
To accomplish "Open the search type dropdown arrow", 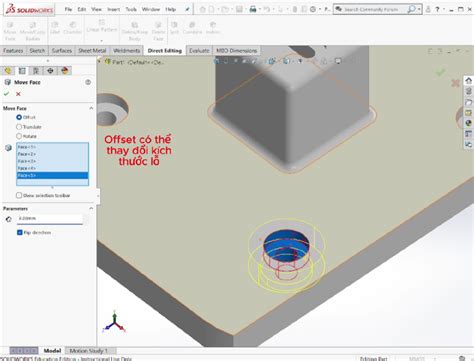I will (x=419, y=10).
